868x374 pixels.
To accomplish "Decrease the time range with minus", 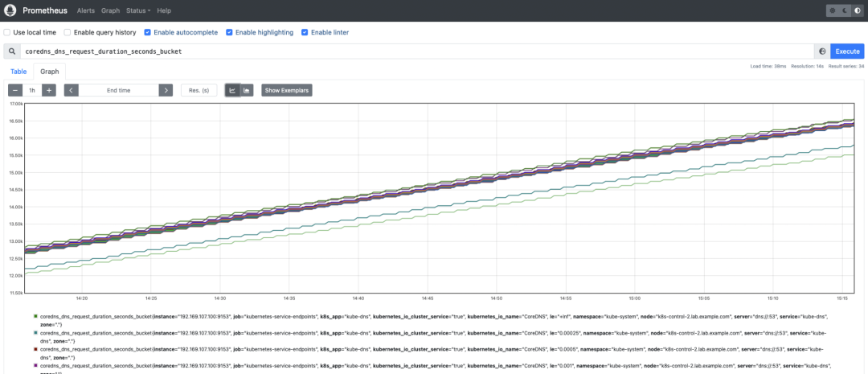I will click(x=15, y=90).
